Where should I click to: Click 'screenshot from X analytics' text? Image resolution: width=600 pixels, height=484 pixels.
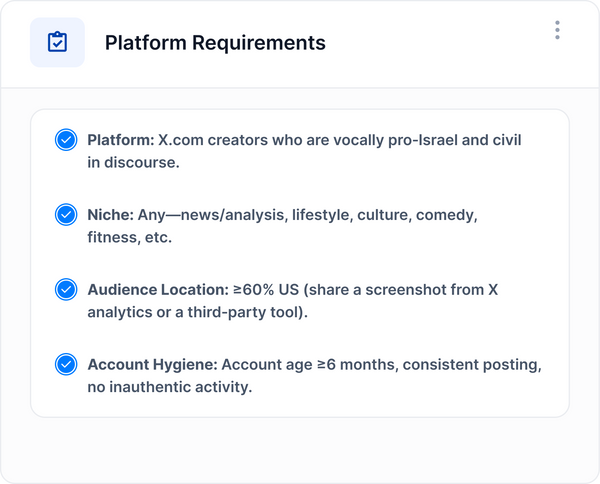click(x=440, y=290)
